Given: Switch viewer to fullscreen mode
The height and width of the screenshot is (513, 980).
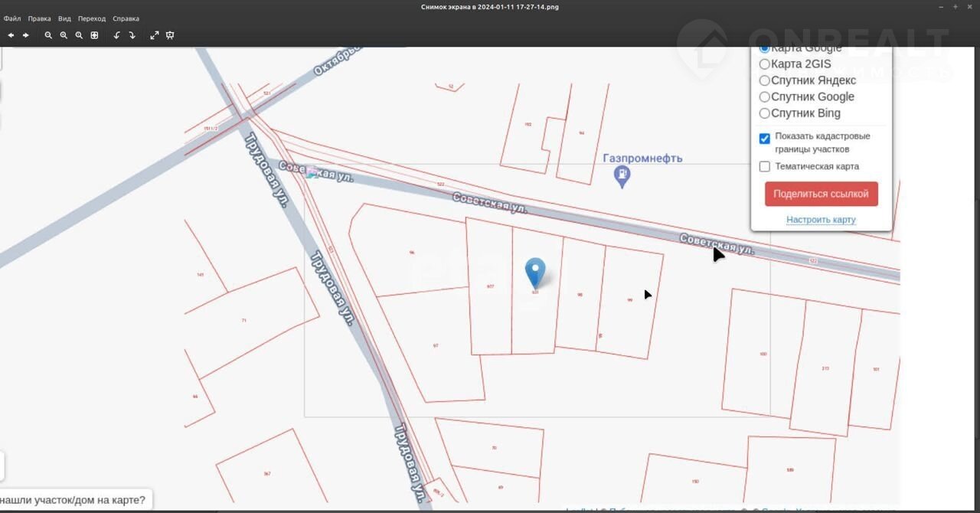Looking at the screenshot, I should (x=155, y=35).
